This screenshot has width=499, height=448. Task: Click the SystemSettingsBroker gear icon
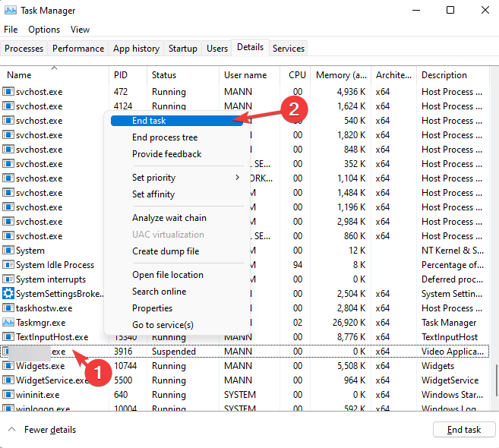point(8,293)
